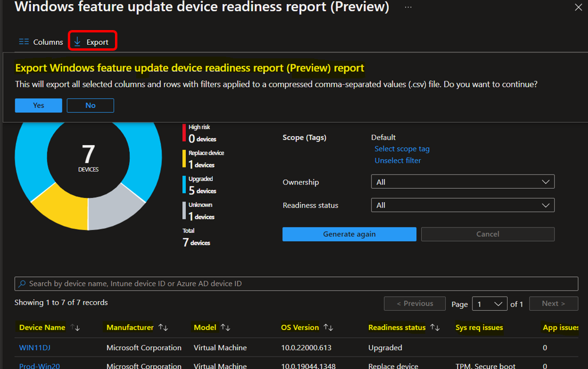Click Showing 1 to 7 of 7 records
The height and width of the screenshot is (369, 588).
click(x=61, y=302)
